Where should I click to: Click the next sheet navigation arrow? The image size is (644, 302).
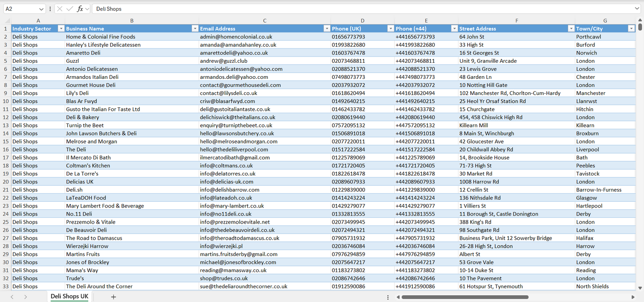[x=25, y=297]
